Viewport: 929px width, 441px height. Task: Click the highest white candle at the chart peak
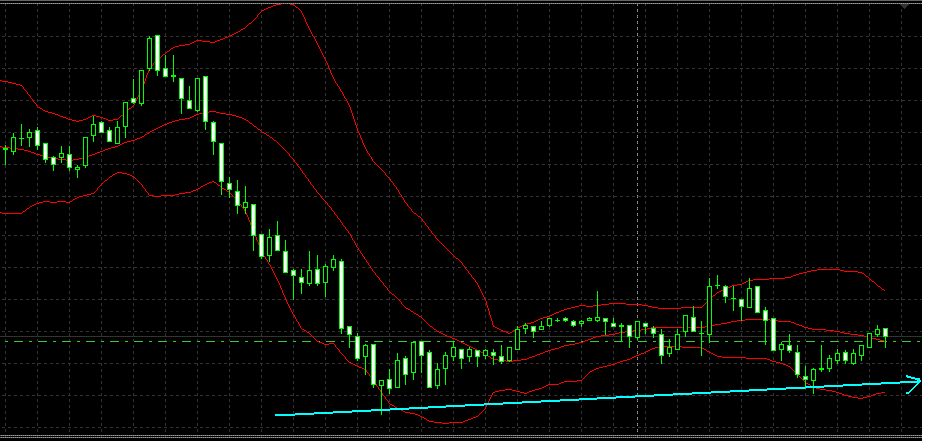point(157,53)
